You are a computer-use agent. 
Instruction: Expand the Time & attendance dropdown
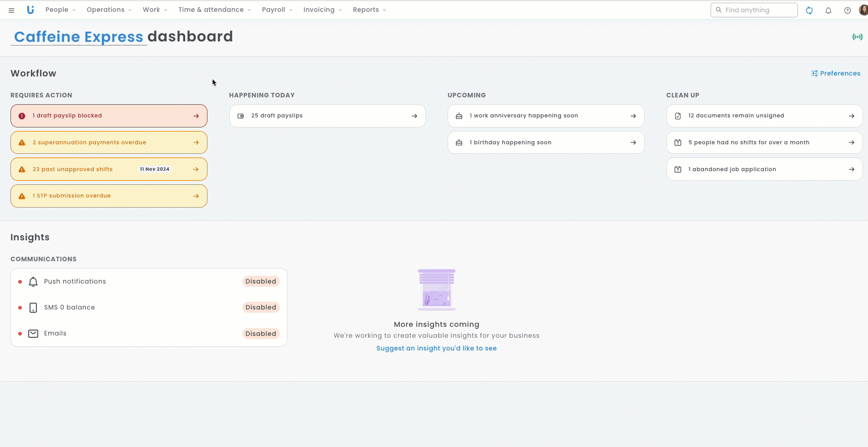[214, 10]
